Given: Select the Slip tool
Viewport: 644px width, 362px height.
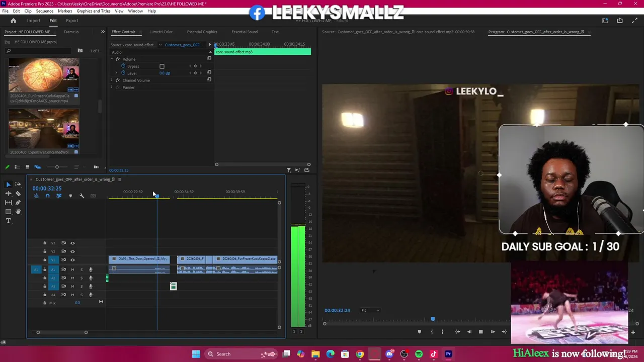Looking at the screenshot, I should coord(8,203).
